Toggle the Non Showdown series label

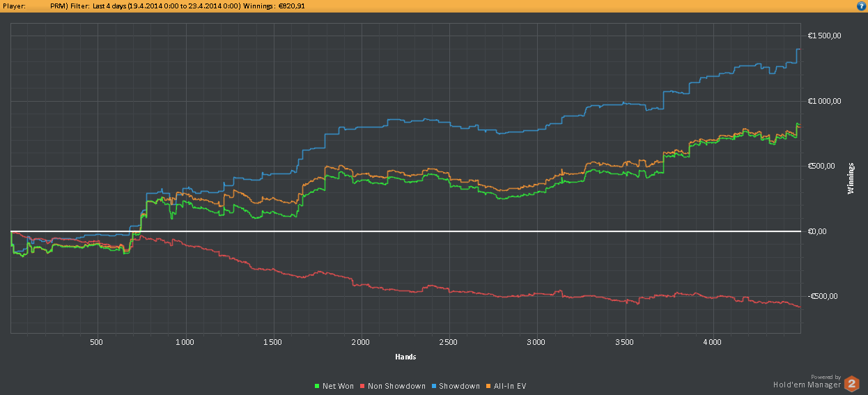coord(396,386)
